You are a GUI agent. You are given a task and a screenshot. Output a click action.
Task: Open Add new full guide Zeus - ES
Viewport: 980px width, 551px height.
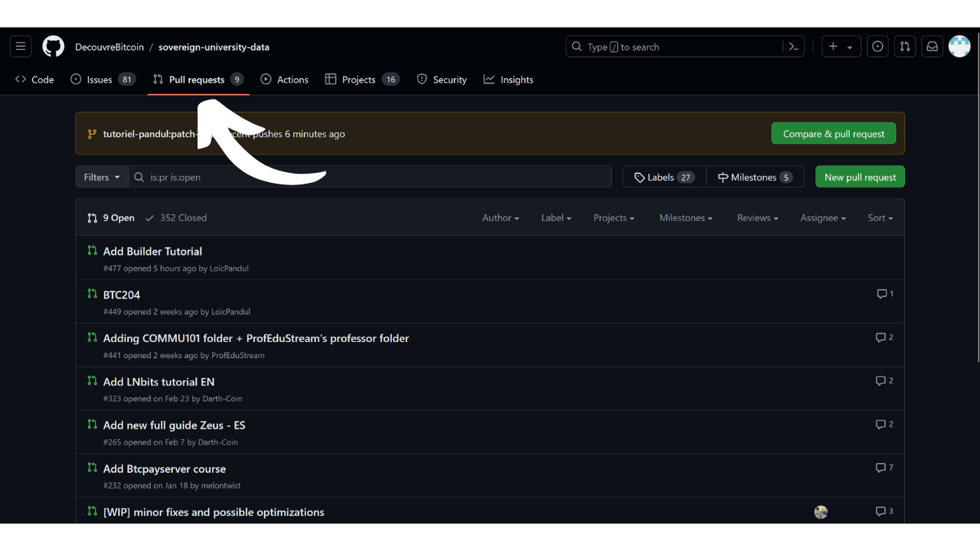tap(174, 425)
